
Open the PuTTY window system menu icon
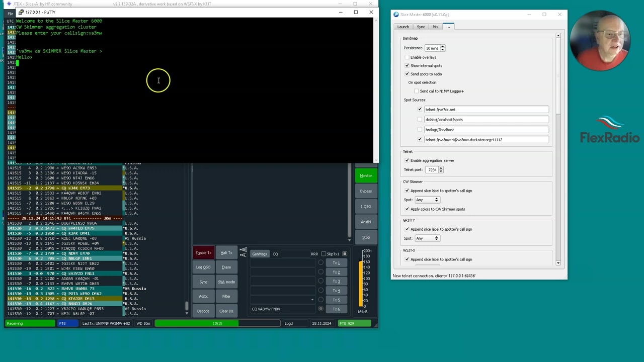(x=21, y=12)
